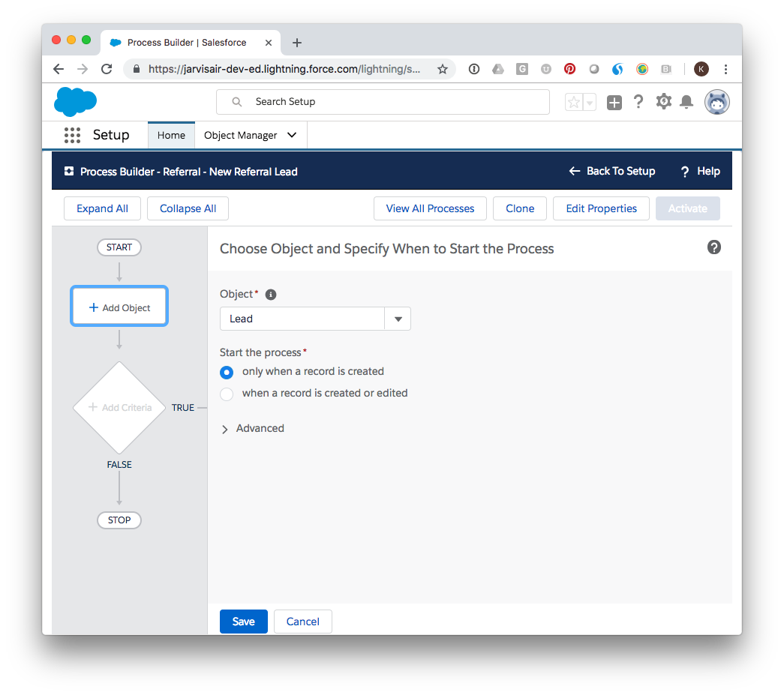This screenshot has width=784, height=695.
Task: Click View All Processes
Action: 430,208
